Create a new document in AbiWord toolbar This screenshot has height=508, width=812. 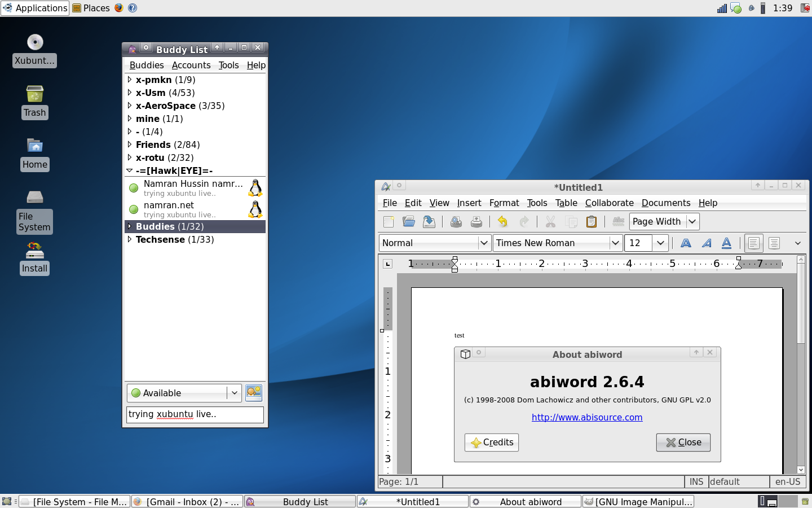pos(389,222)
